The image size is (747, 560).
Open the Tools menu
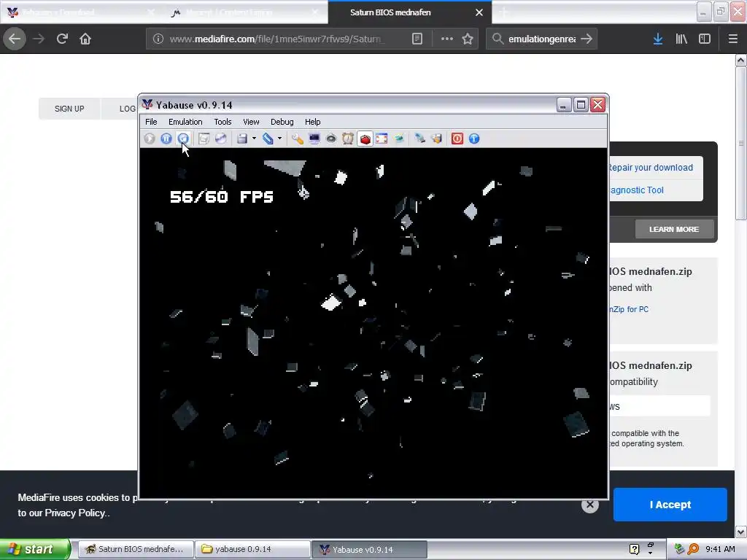click(x=222, y=122)
